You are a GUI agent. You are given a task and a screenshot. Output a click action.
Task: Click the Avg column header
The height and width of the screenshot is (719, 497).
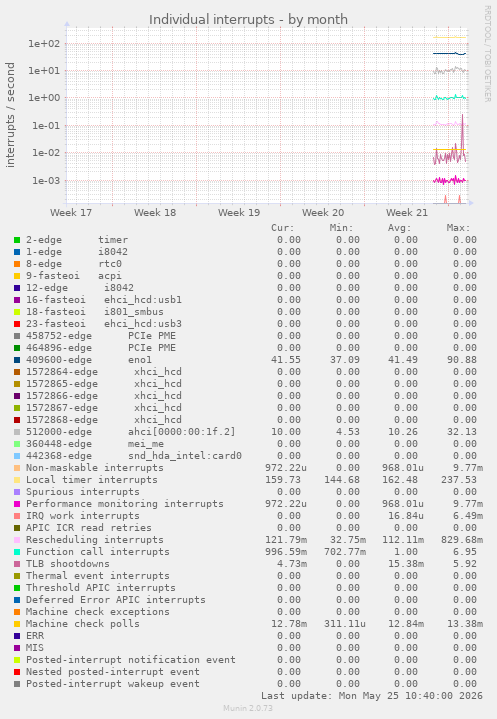[400, 228]
